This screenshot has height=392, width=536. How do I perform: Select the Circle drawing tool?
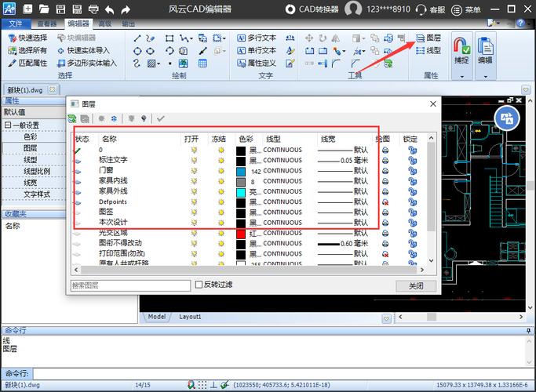[x=137, y=51]
